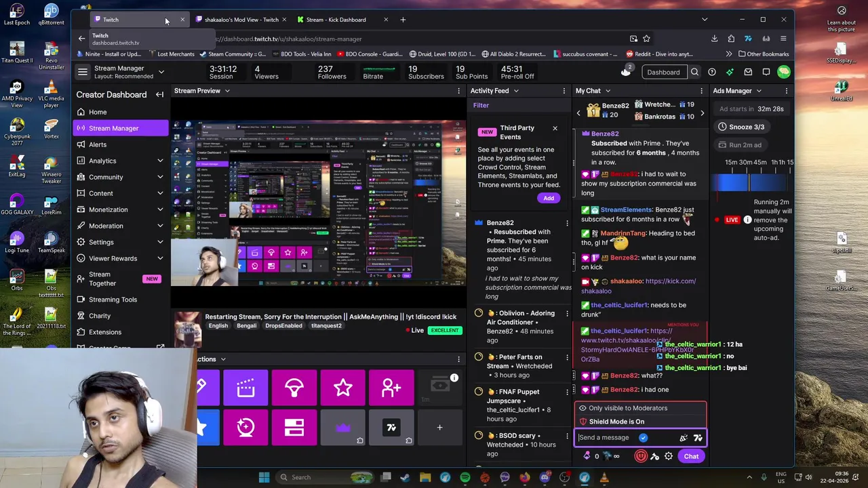This screenshot has height=488, width=868.
Task: Open options for Benze82 resubscribed event
Action: click(x=567, y=223)
